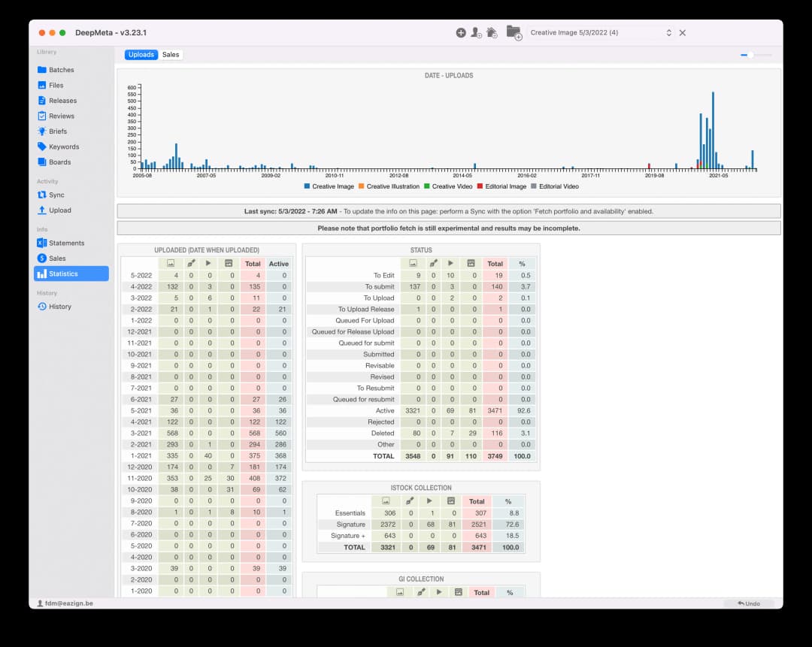Click the Last sync info banner

[x=448, y=211]
